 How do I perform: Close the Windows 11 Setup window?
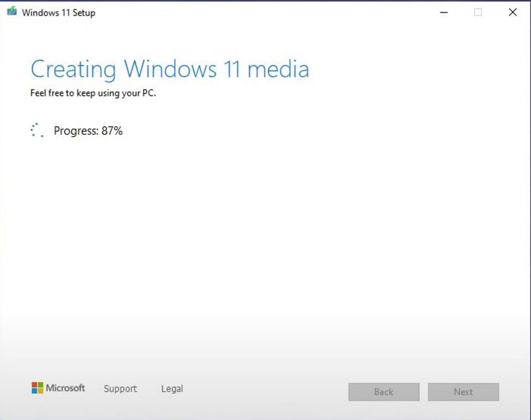512,12
